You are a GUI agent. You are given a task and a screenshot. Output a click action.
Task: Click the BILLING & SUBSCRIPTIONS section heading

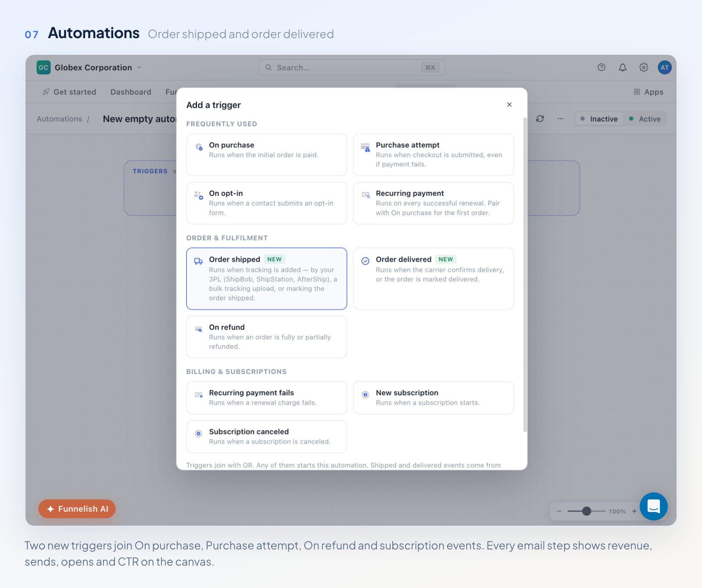236,371
